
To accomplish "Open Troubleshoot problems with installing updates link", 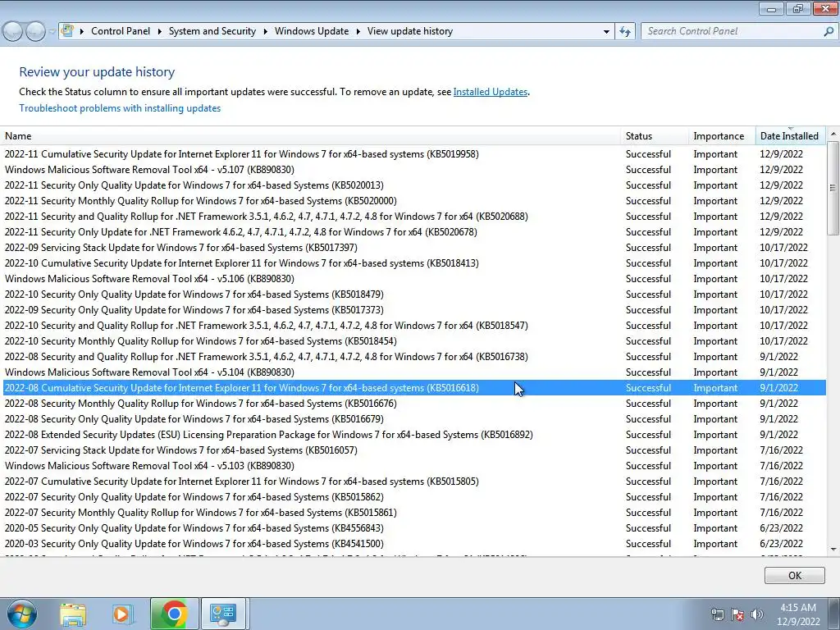I will point(120,108).
